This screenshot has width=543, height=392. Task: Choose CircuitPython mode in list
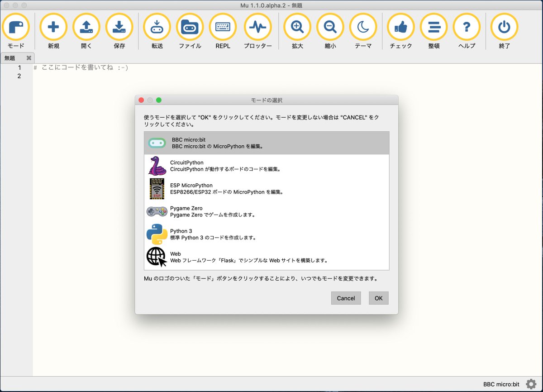(267, 166)
